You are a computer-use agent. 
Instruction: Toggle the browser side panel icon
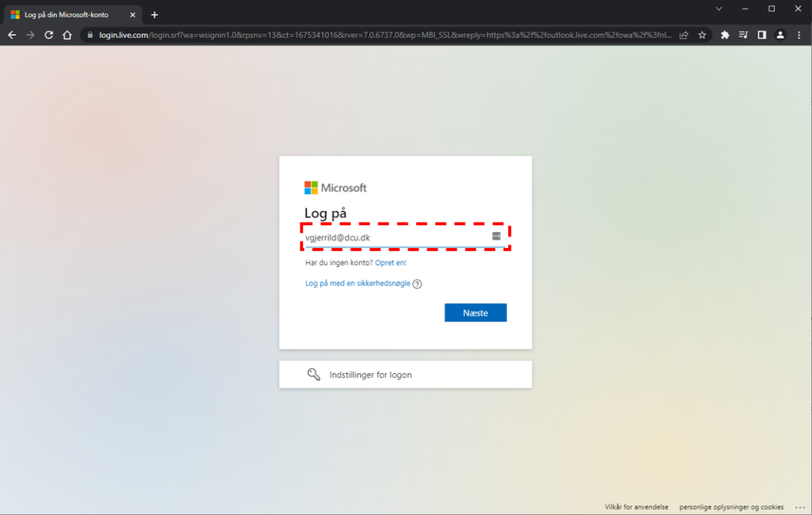click(761, 35)
